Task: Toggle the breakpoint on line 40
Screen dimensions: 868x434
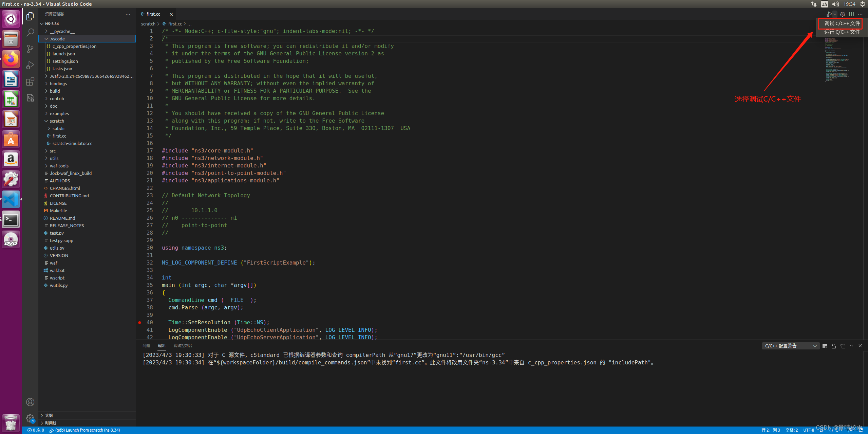Action: (140, 323)
